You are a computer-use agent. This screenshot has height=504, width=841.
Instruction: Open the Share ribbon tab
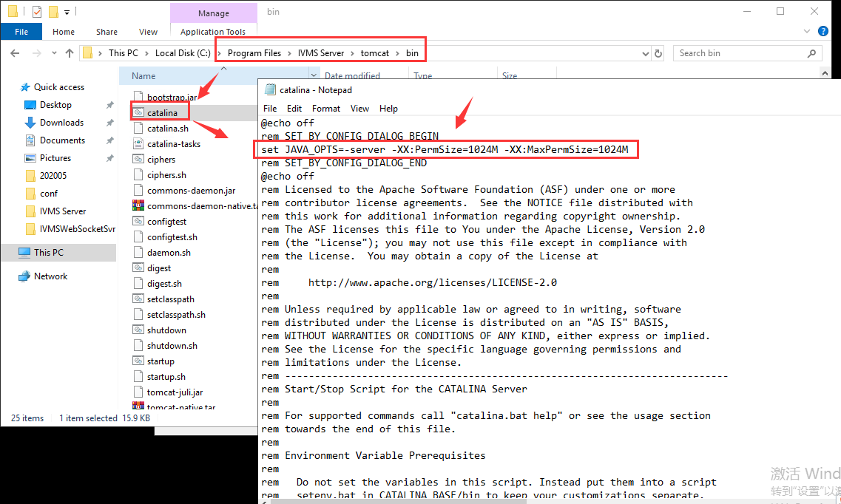point(107,32)
